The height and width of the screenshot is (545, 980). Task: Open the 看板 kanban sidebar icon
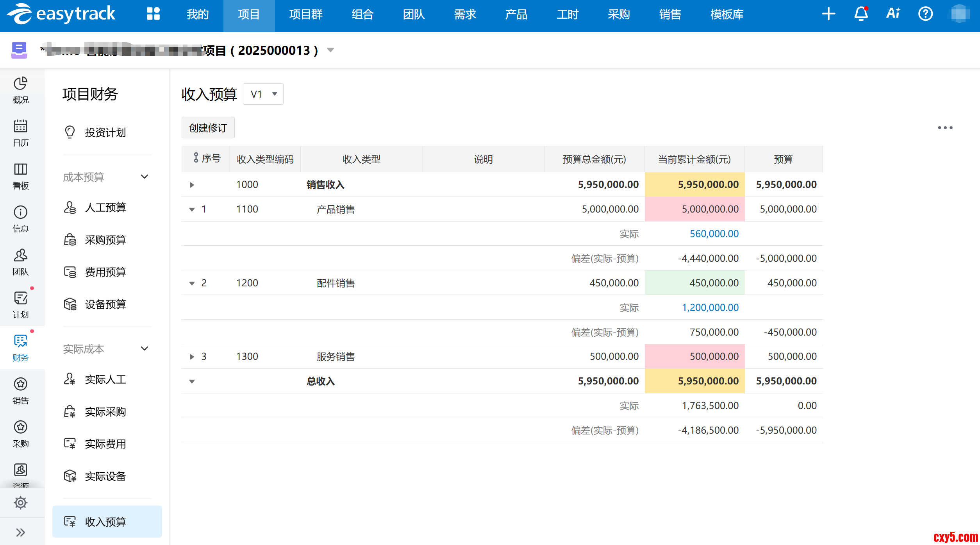point(20,176)
